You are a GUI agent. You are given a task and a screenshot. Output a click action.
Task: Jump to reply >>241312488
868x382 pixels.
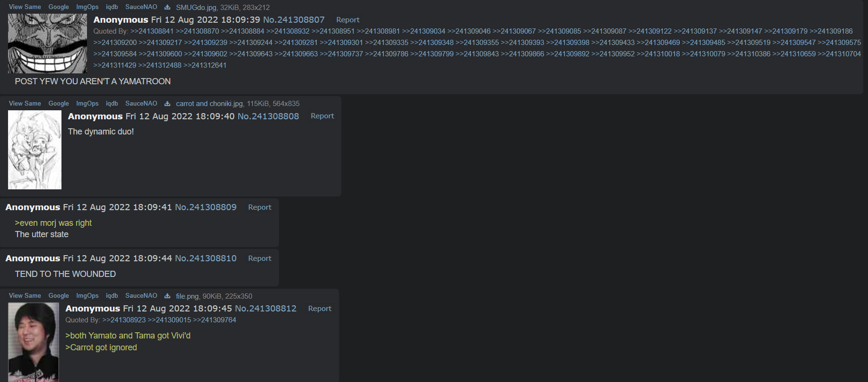click(160, 65)
